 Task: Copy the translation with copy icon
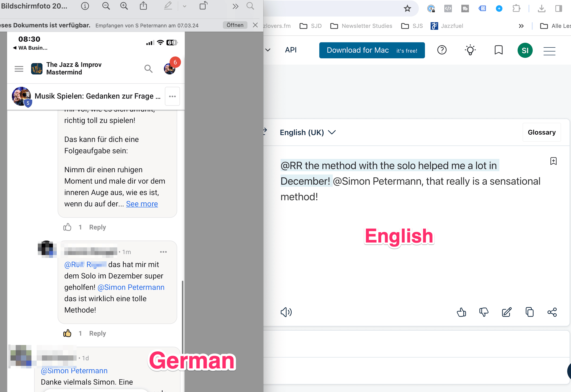pyautogui.click(x=529, y=312)
